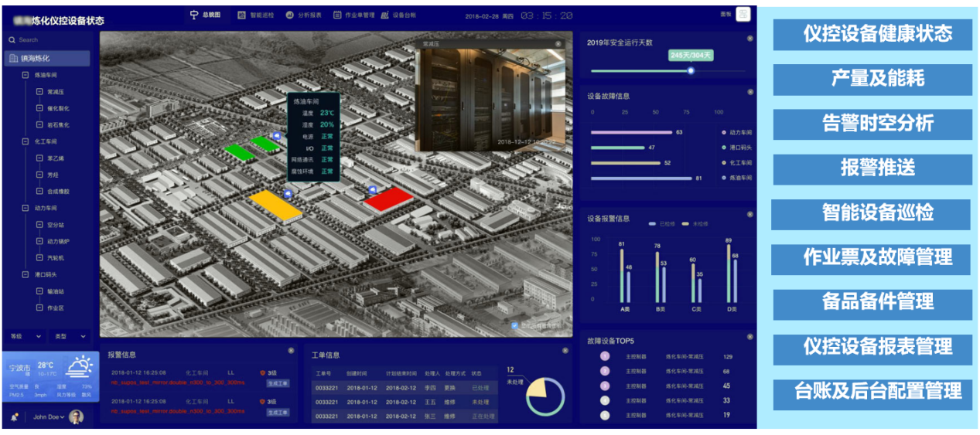
Task: Click the 智能巡检 icon in top navigation
Action: 242,15
